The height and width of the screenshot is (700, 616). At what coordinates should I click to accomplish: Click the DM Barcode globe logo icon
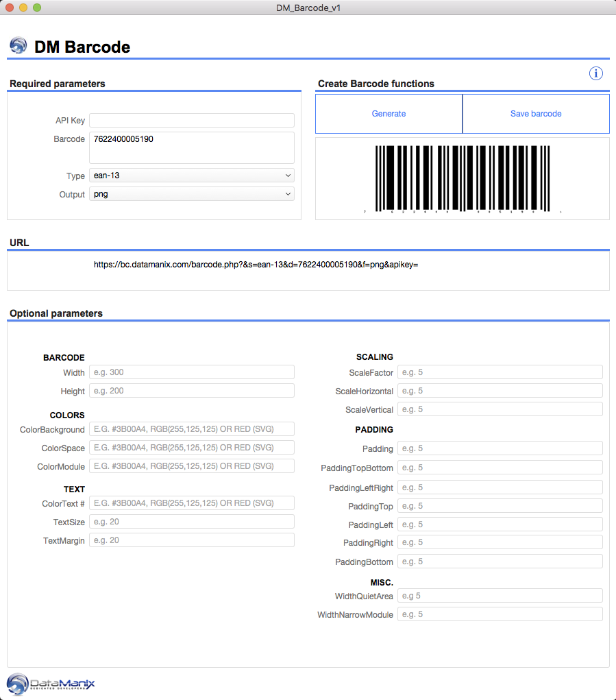tap(19, 45)
